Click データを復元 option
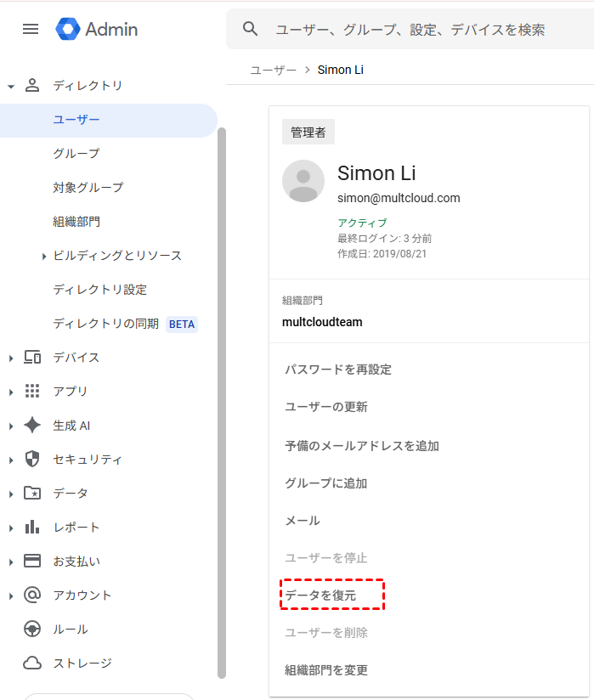 coord(320,596)
